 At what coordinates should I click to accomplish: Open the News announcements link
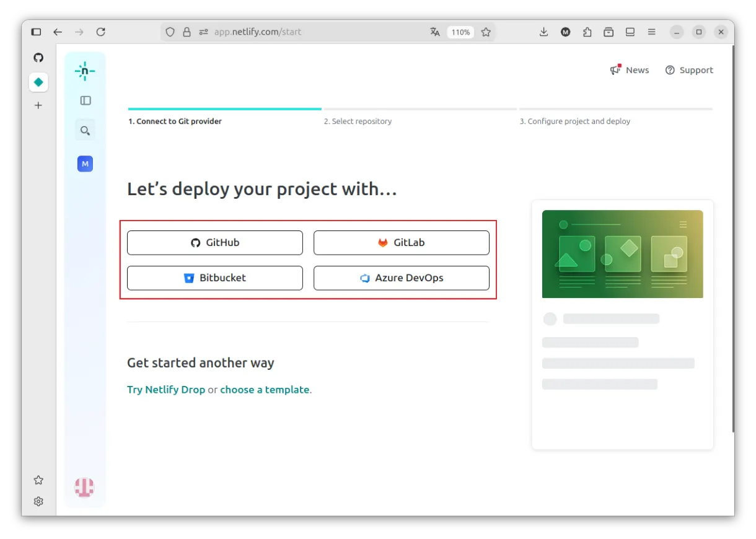630,70
